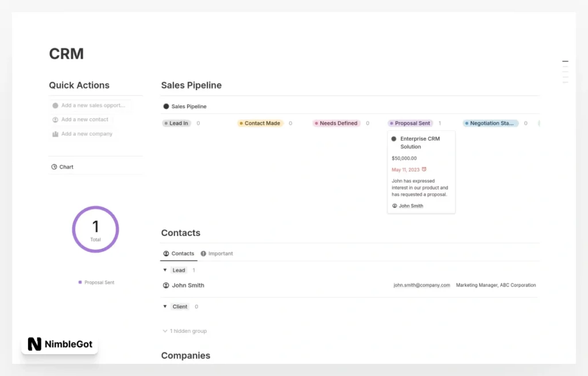
Task: Collapse the Client group triangle
Action: tap(165, 307)
